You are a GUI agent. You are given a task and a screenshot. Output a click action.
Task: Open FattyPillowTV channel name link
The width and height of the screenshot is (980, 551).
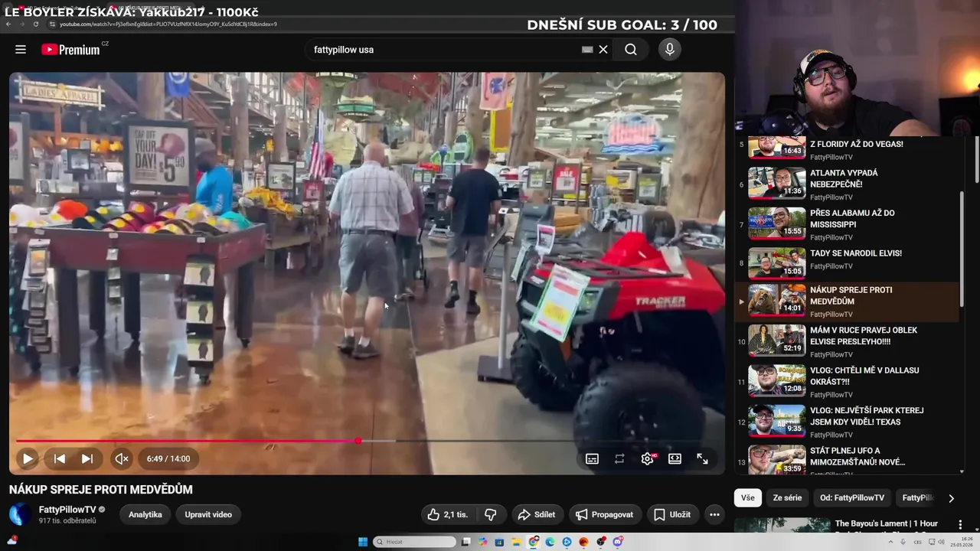click(67, 509)
